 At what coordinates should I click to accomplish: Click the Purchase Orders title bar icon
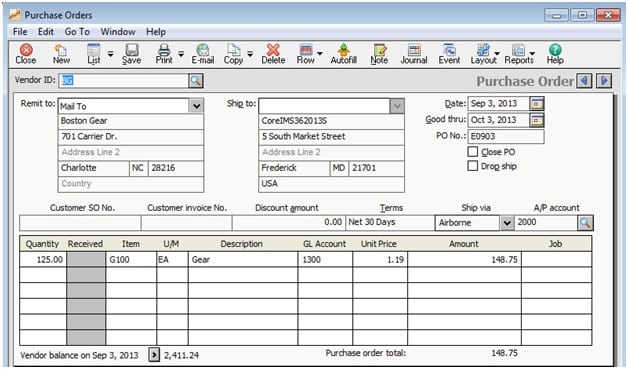[x=15, y=15]
